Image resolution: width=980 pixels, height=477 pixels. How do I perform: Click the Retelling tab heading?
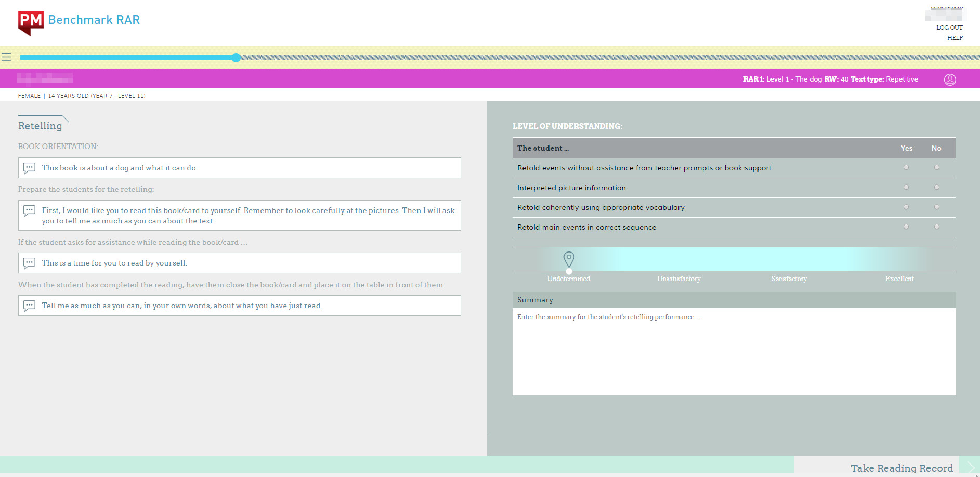[x=40, y=126]
